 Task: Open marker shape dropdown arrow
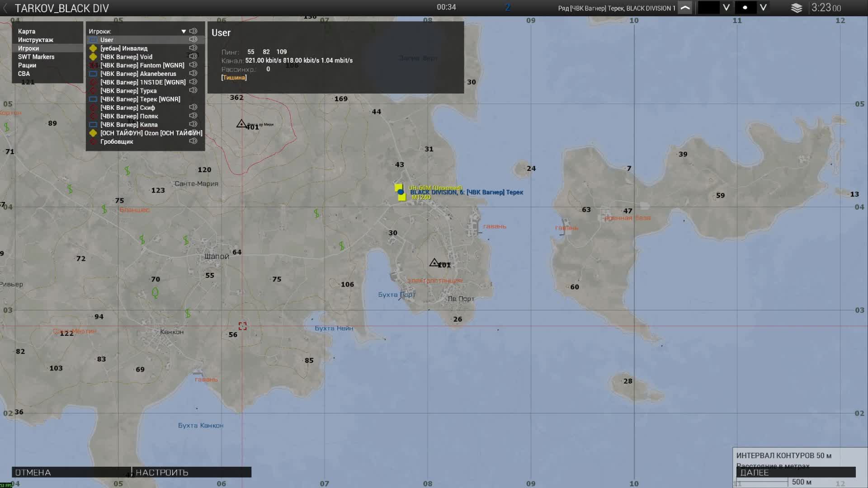pyautogui.click(x=763, y=8)
